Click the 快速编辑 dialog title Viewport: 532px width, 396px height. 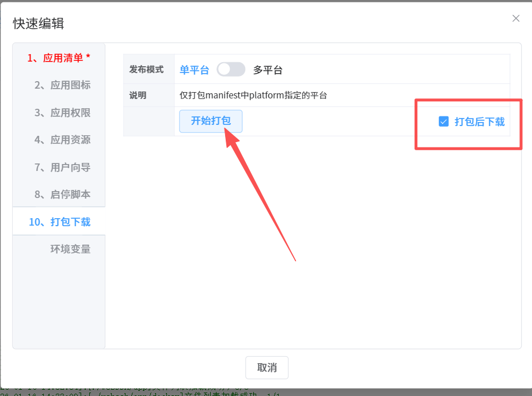click(x=39, y=24)
